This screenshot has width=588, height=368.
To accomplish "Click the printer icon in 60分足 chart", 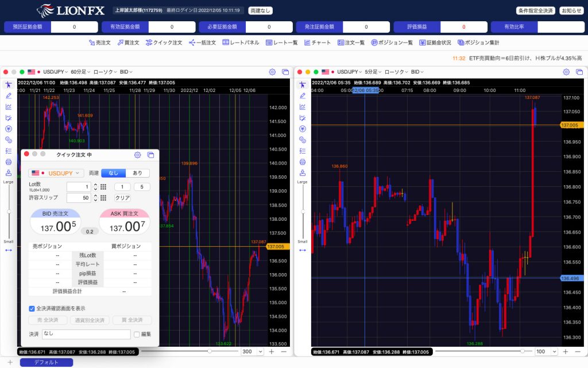I will 8,162.
